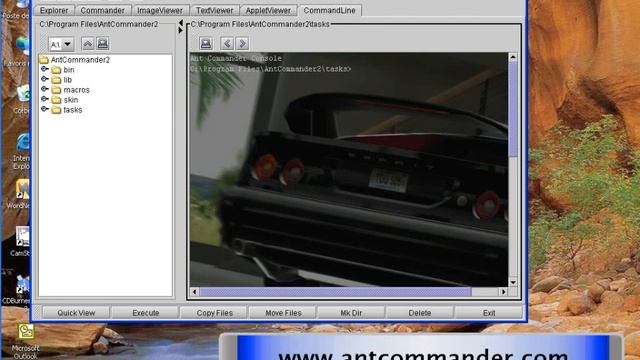The width and height of the screenshot is (640, 360).
Task: Click the console scroll right arrow
Action: [x=504, y=292]
